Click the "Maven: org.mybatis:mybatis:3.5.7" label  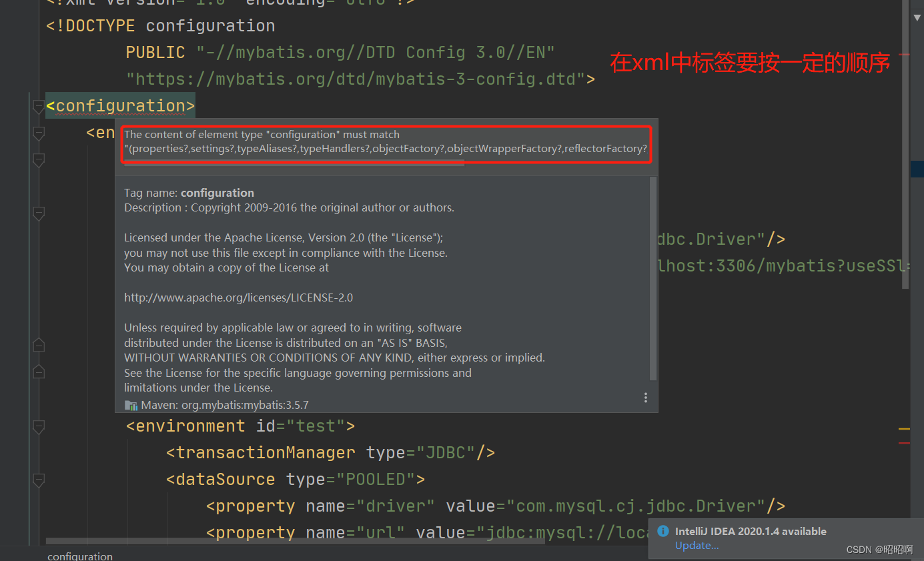(225, 405)
